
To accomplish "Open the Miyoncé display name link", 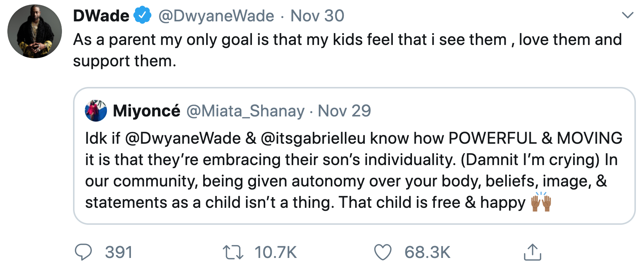I will pos(147,111).
